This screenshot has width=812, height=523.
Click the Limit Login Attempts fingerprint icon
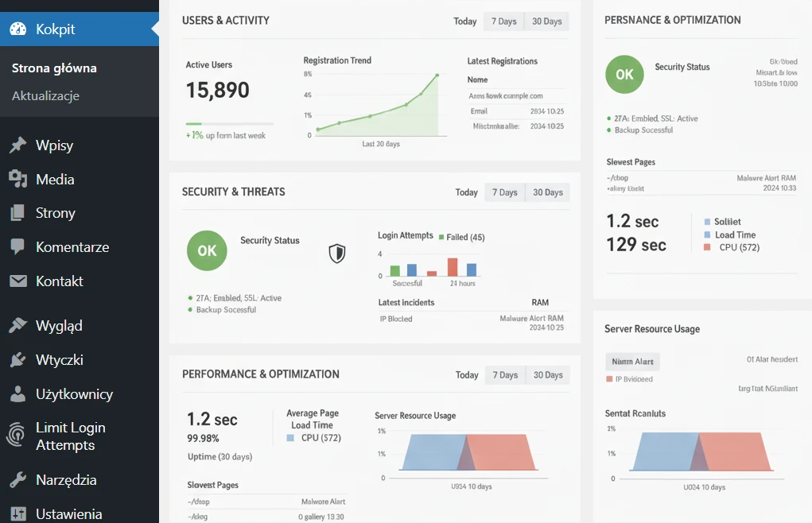click(x=16, y=436)
